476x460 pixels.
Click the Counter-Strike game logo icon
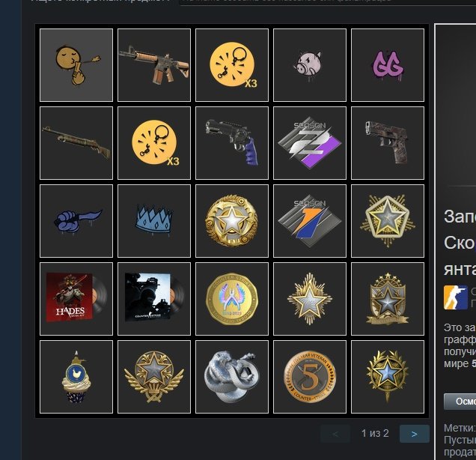tap(455, 297)
